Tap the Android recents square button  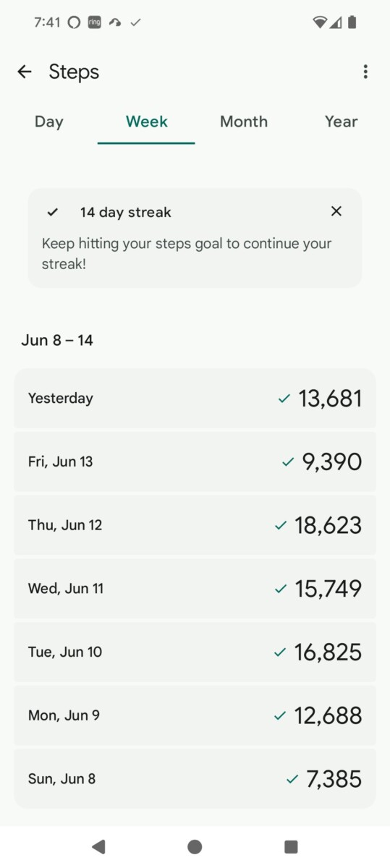click(x=291, y=846)
